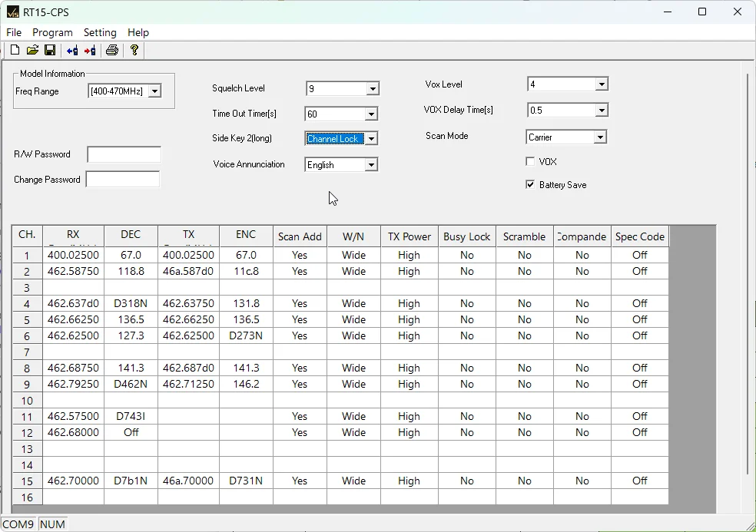756x532 pixels.
Task: Enable the VOX checkbox
Action: pos(530,162)
